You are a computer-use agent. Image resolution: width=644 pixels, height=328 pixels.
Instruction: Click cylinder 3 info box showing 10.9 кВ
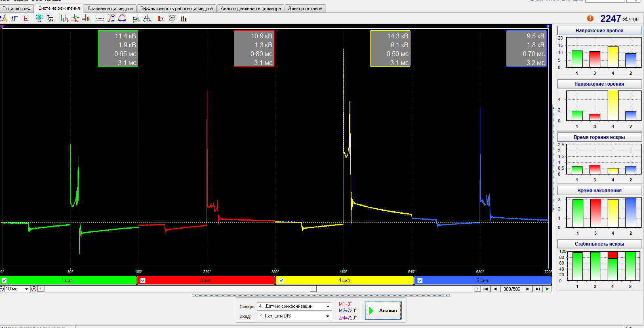(254, 49)
